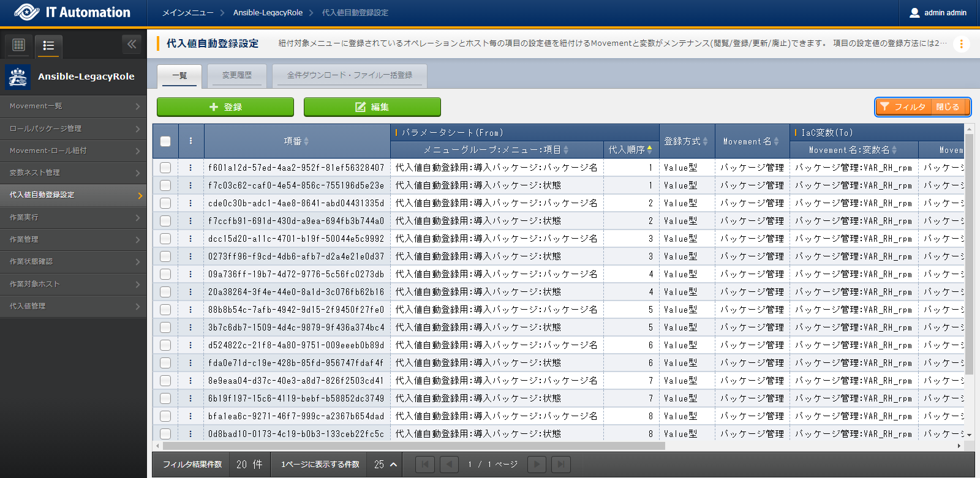
Task: Switch sidebar to grid view icon
Action: pyautogui.click(x=18, y=45)
